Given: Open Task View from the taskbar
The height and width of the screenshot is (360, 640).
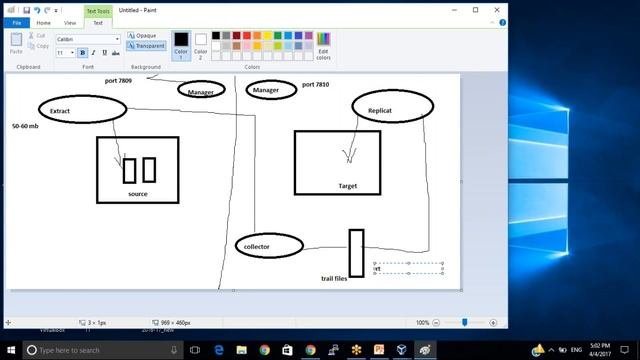Looking at the screenshot, I should click(x=195, y=350).
